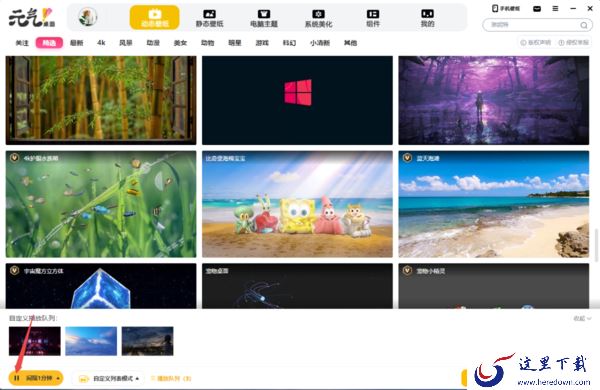The width and height of the screenshot is (600, 390).
Task: Open the SpongeBob beach wallpaper
Action: pos(297,204)
